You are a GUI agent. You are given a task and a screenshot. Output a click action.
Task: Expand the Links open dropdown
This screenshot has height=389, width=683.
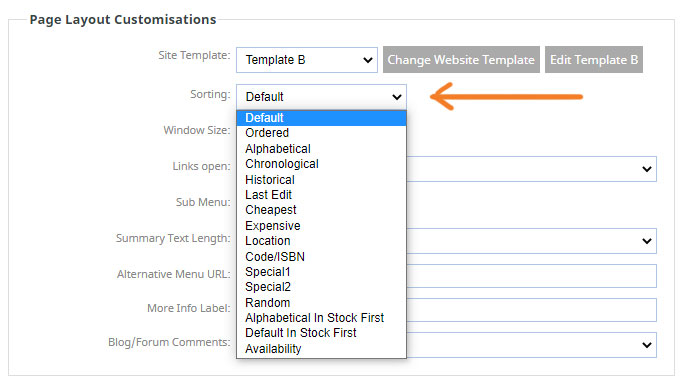[x=531, y=169]
